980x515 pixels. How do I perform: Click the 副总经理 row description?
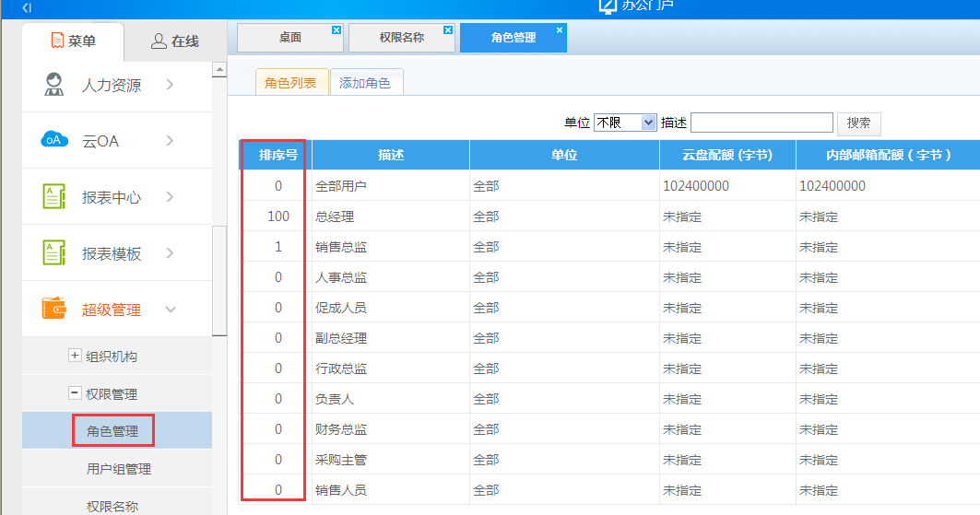(x=340, y=338)
